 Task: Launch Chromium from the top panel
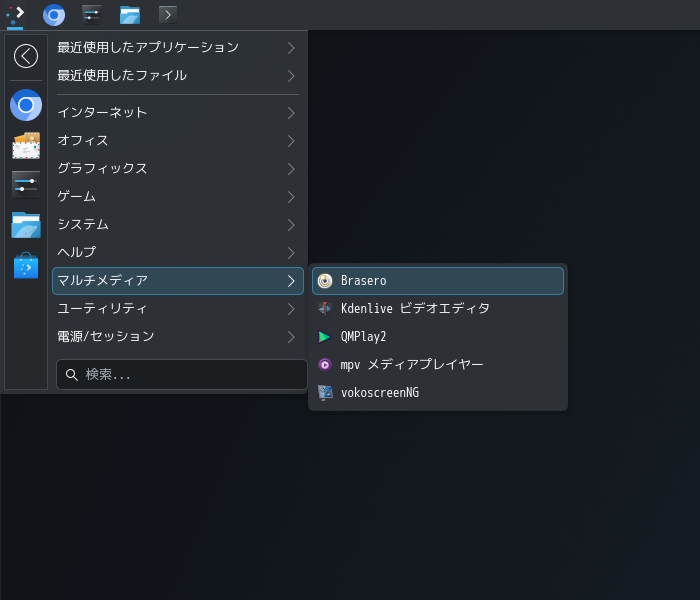54,15
